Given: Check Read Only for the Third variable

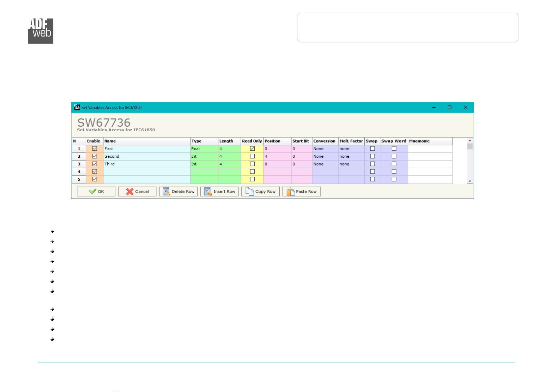Looking at the screenshot, I should pyautogui.click(x=252, y=164).
